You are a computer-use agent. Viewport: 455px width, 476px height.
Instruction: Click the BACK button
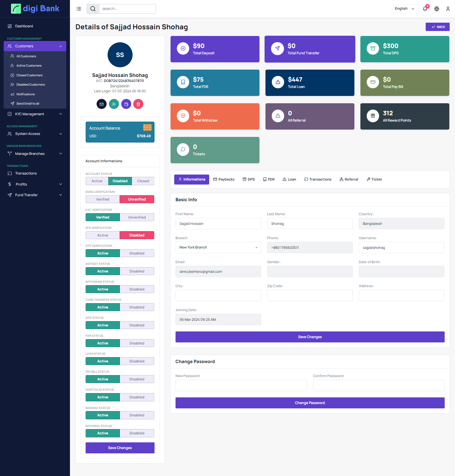point(437,27)
